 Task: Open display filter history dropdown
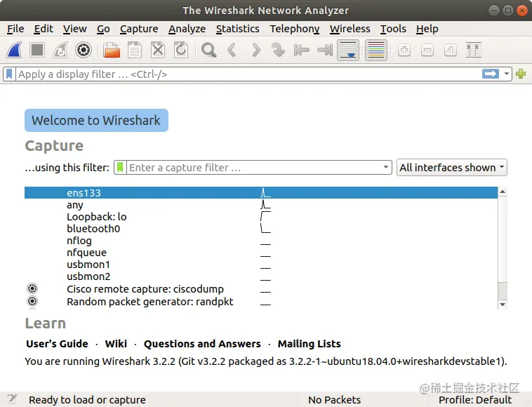coord(507,74)
